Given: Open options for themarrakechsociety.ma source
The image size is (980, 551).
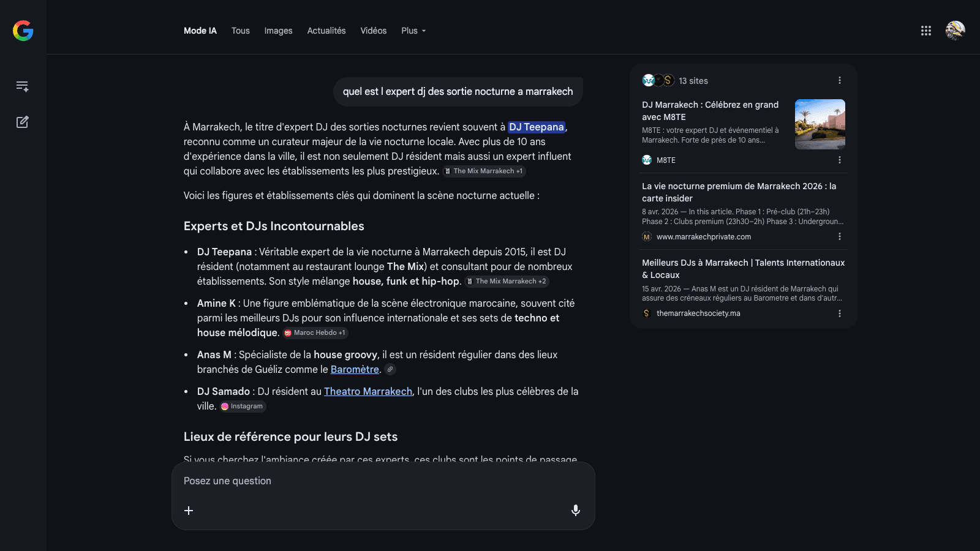Looking at the screenshot, I should 840,313.
